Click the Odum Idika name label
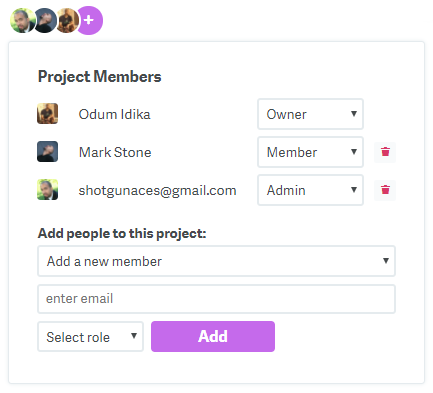The height and width of the screenshot is (393, 433). 114,114
